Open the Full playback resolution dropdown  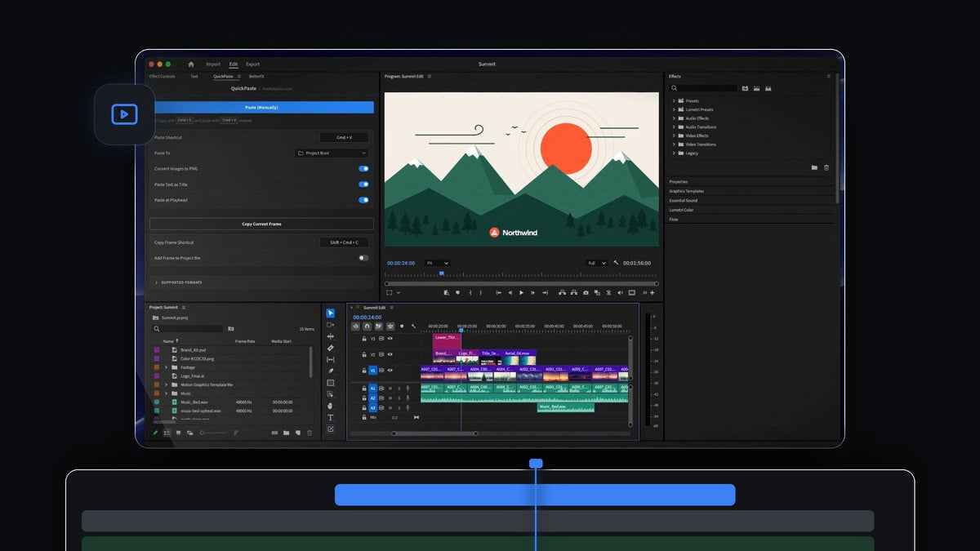click(597, 263)
